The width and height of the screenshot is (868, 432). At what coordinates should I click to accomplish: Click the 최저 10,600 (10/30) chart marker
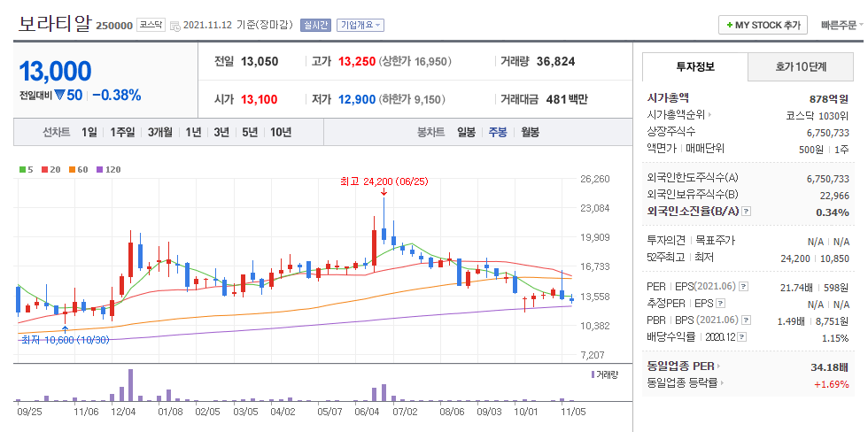tap(66, 339)
